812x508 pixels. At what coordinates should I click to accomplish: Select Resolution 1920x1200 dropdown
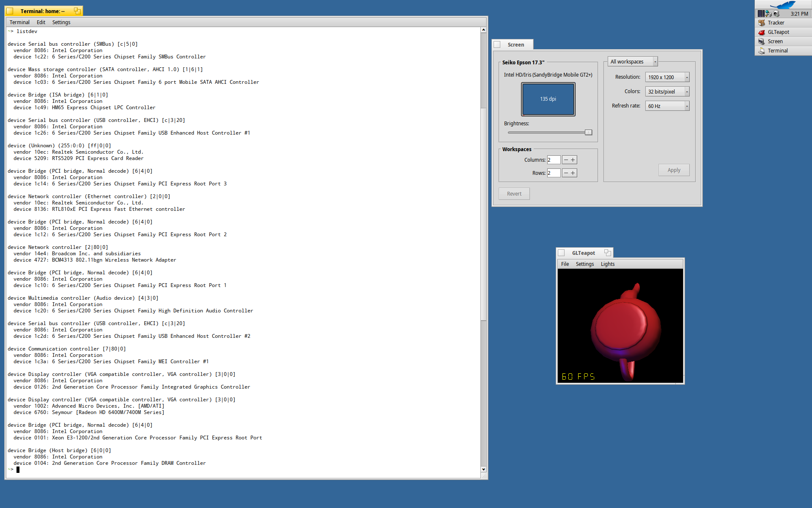pos(667,77)
